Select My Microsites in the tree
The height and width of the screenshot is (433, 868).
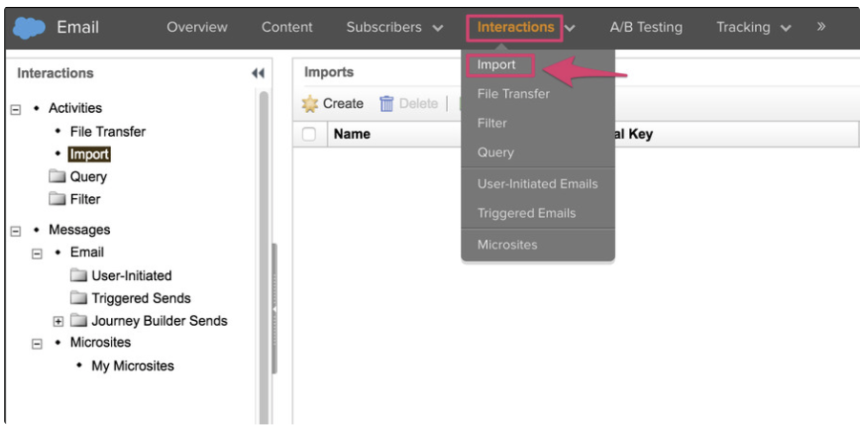click(132, 366)
